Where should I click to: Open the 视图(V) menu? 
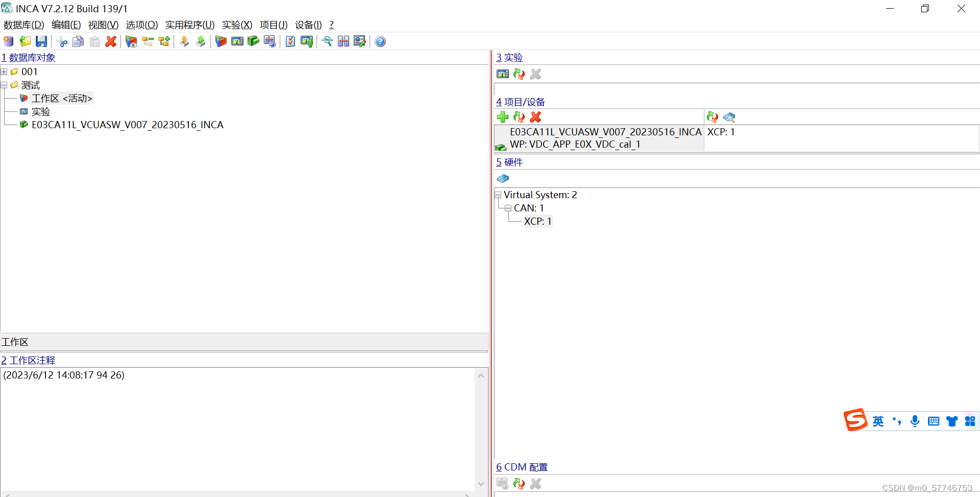pyautogui.click(x=103, y=25)
